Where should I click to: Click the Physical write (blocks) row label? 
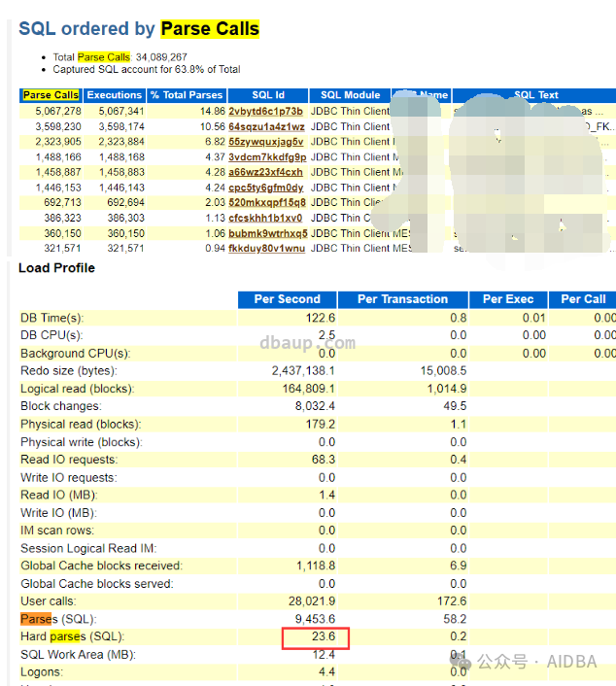(82, 442)
